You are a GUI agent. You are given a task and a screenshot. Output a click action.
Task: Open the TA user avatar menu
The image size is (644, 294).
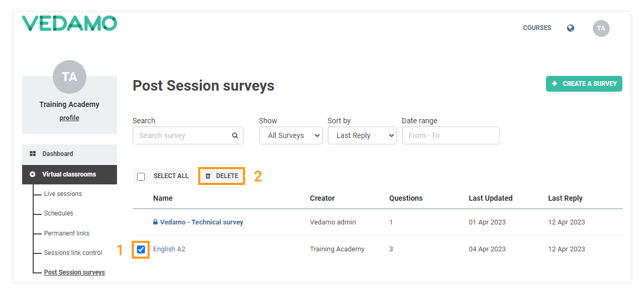601,28
